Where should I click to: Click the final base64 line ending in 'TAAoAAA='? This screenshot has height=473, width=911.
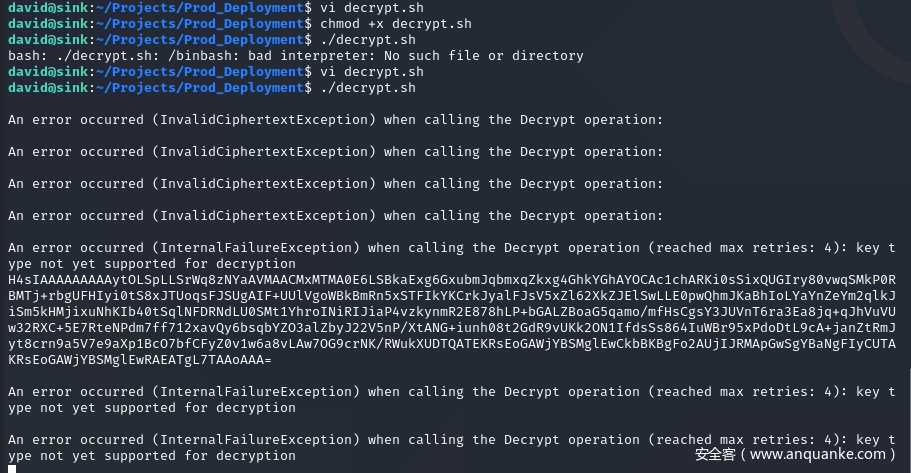[140, 360]
